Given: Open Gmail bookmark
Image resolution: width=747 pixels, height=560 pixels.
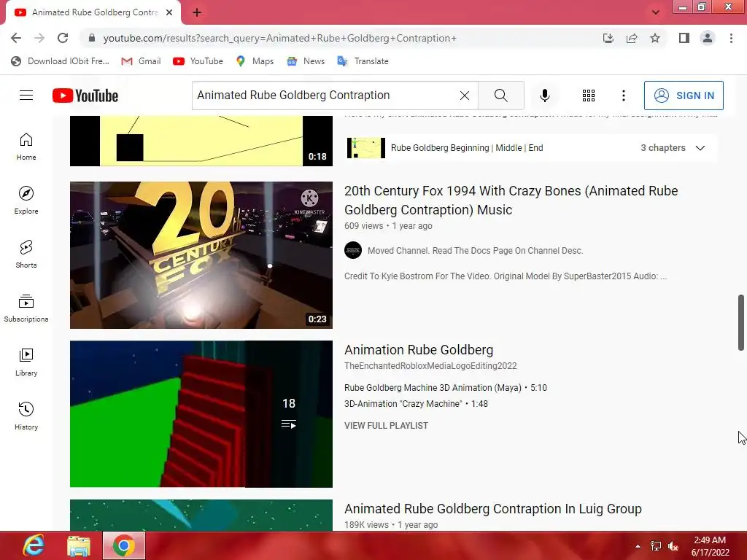Looking at the screenshot, I should 141,61.
